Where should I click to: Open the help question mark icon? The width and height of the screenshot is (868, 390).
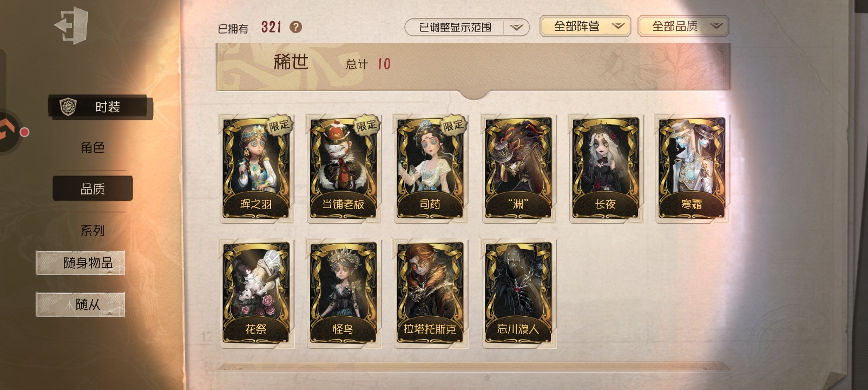295,27
